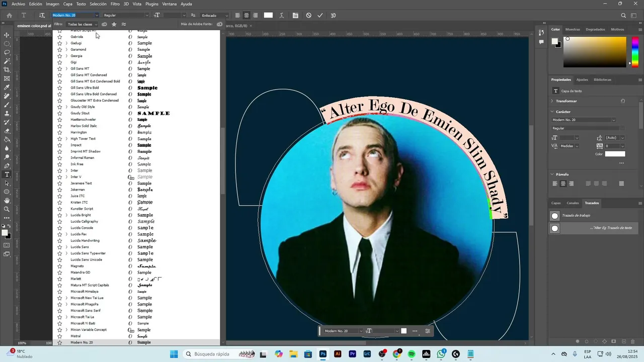Select the Path Selection tool
Viewport: 644px width, 362px height.
click(7, 183)
